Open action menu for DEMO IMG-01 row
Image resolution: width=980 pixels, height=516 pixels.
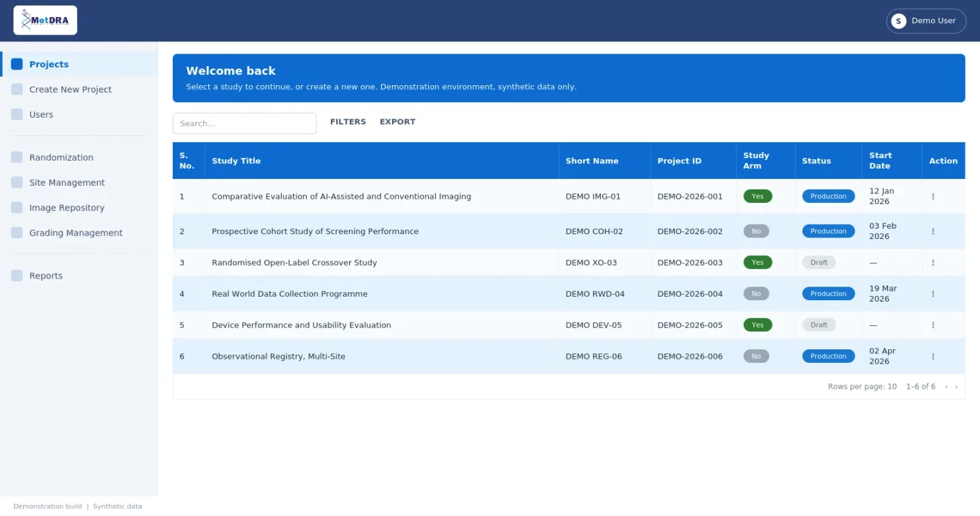(x=933, y=196)
